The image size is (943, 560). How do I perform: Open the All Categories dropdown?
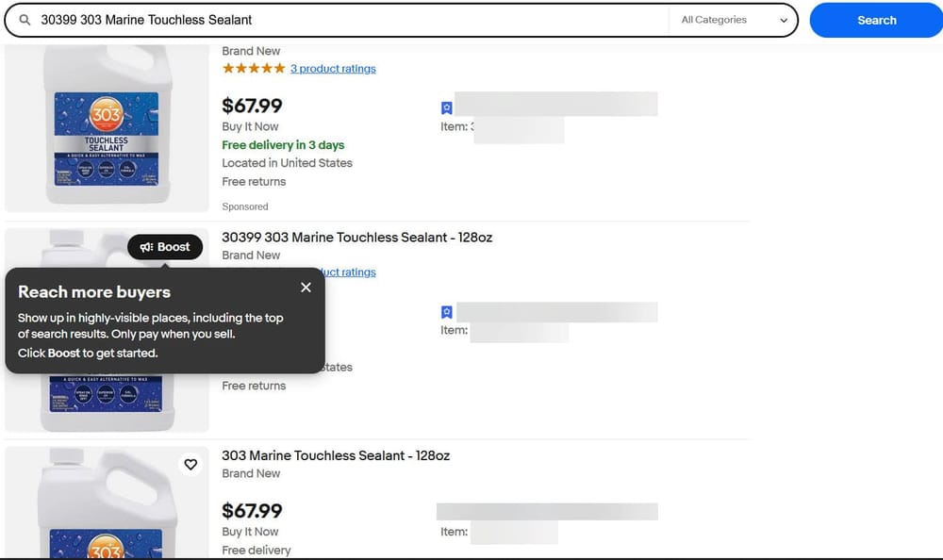coord(733,19)
